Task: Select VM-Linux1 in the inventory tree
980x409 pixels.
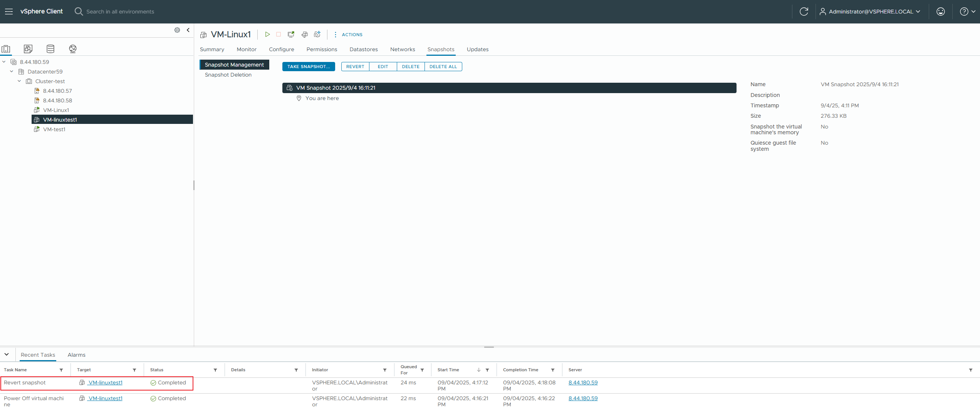Action: tap(56, 110)
